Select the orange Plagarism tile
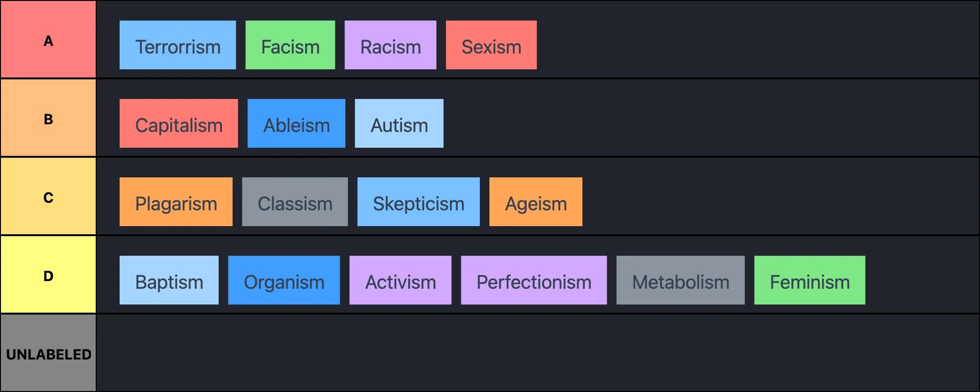The width and height of the screenshot is (980, 392). (176, 202)
